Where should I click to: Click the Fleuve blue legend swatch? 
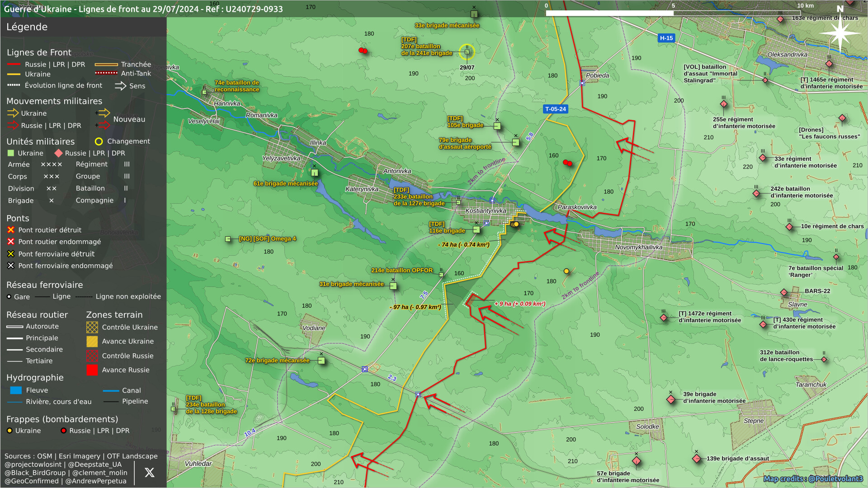click(x=16, y=390)
